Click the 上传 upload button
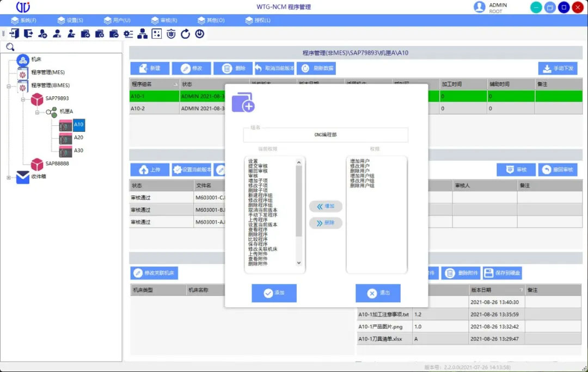Screen dimensions: 588x372 click(x=150, y=170)
